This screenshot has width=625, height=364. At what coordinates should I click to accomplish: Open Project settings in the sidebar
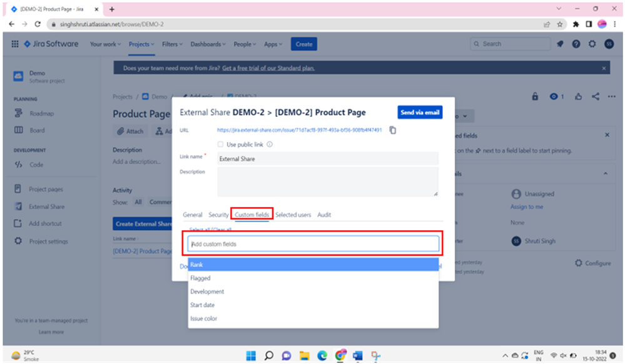[48, 241]
